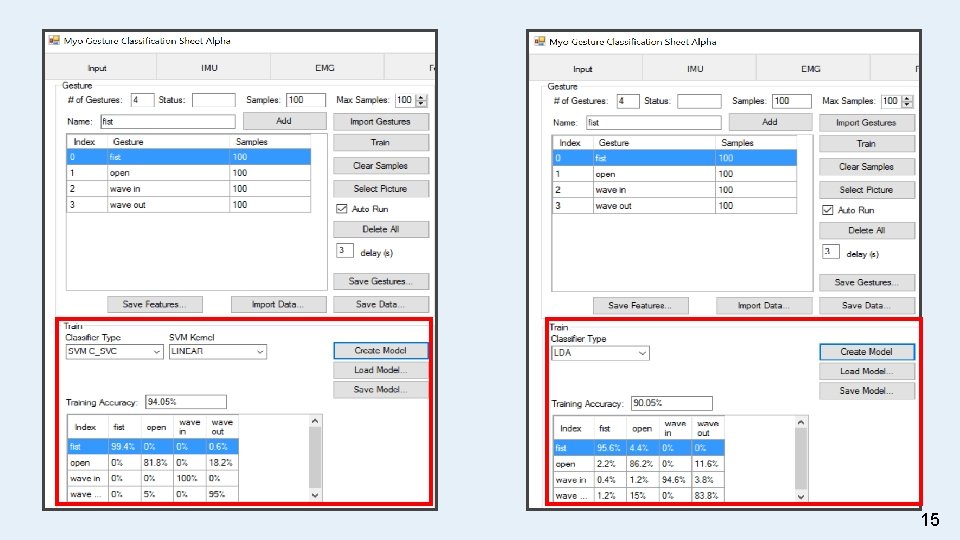The width and height of the screenshot is (960, 540).
Task: Click delay (s) field in left window
Action: [345, 251]
